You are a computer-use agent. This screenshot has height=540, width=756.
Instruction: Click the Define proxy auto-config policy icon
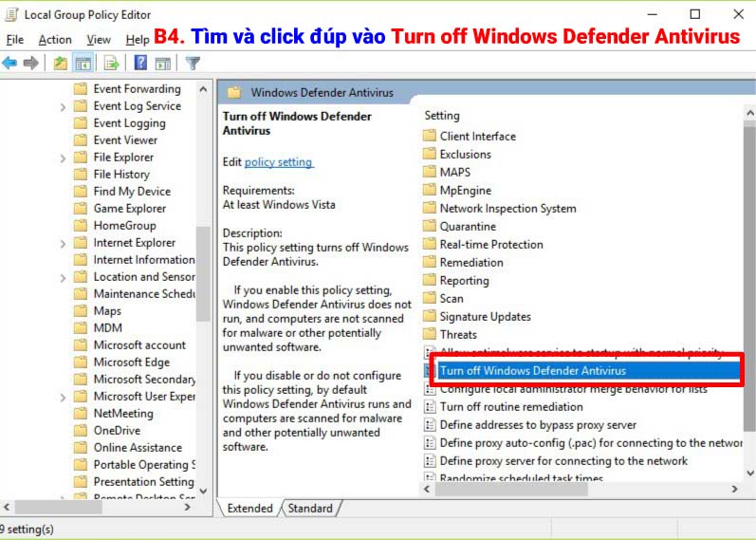point(429,442)
